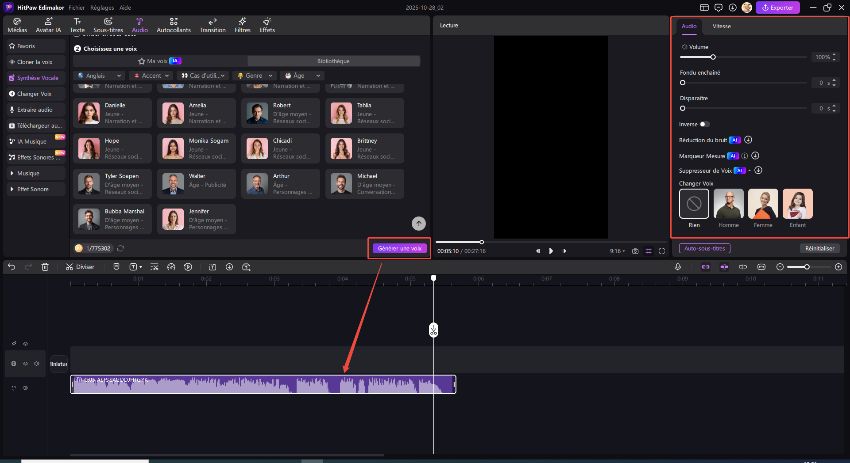The image size is (850, 463).
Task: Open the Genre filter dropdown
Action: pyautogui.click(x=257, y=75)
